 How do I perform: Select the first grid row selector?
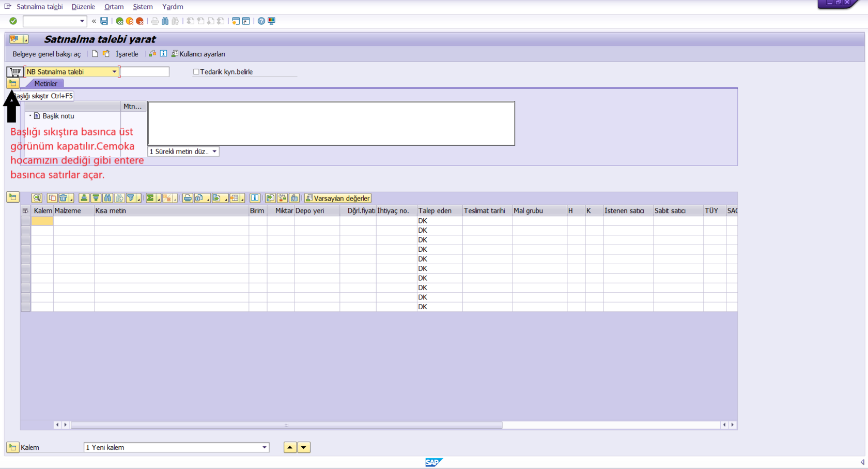25,221
